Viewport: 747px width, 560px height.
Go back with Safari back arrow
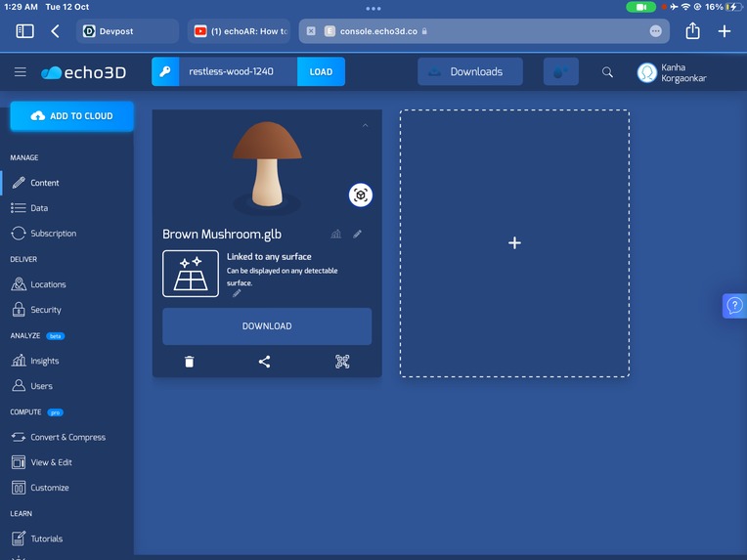55,31
